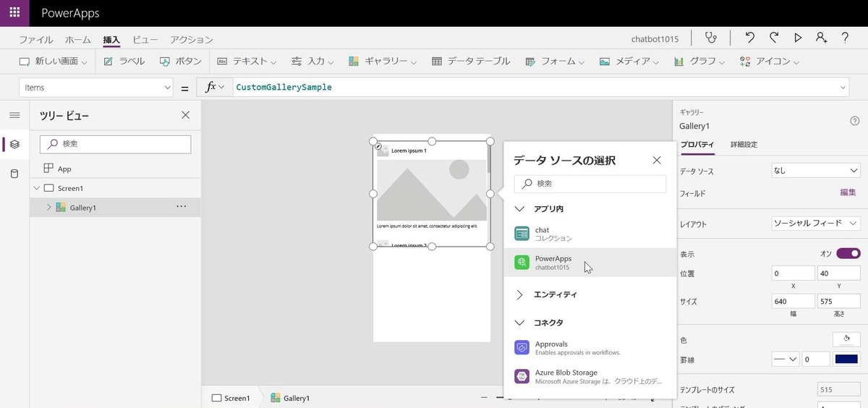Expand the エンティティ section
The image size is (868, 408).
pyautogui.click(x=519, y=294)
